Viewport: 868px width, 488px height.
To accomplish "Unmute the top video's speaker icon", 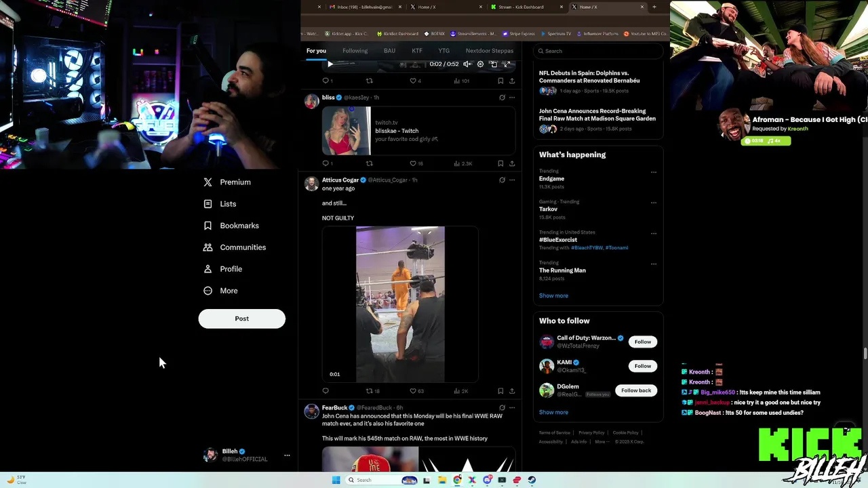I will [467, 64].
